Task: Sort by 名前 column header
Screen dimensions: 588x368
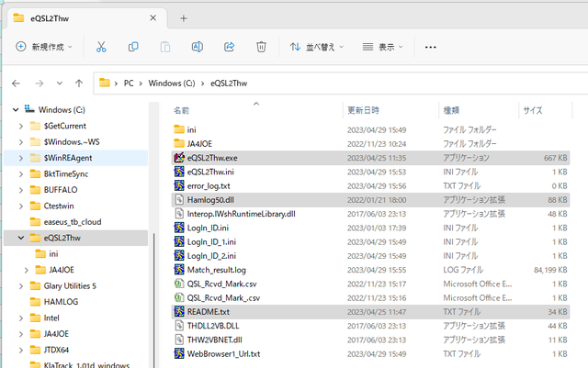Action: tap(181, 110)
